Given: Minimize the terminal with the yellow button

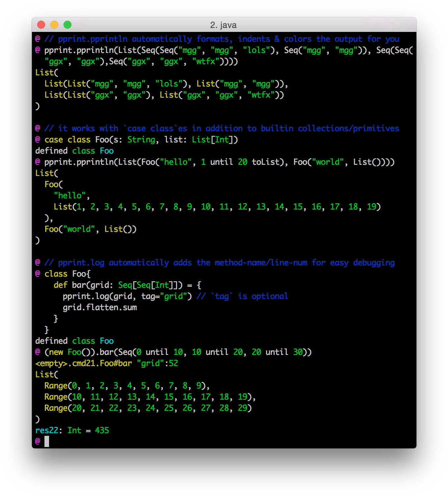Looking at the screenshot, I should [x=54, y=25].
